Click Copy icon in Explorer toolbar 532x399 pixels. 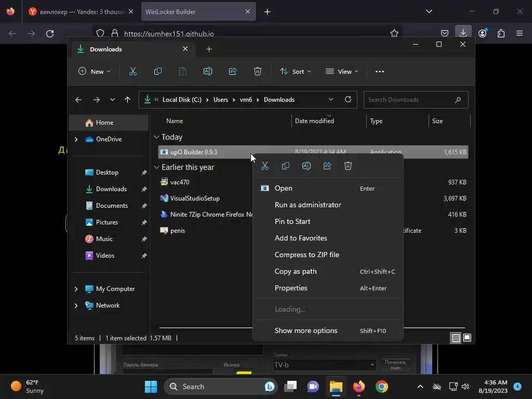[x=158, y=72]
